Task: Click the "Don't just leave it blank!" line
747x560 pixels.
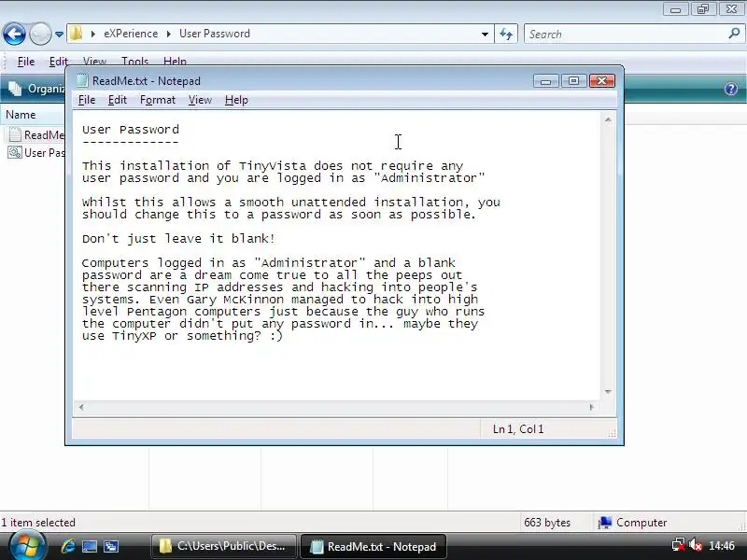Action: [178, 239]
